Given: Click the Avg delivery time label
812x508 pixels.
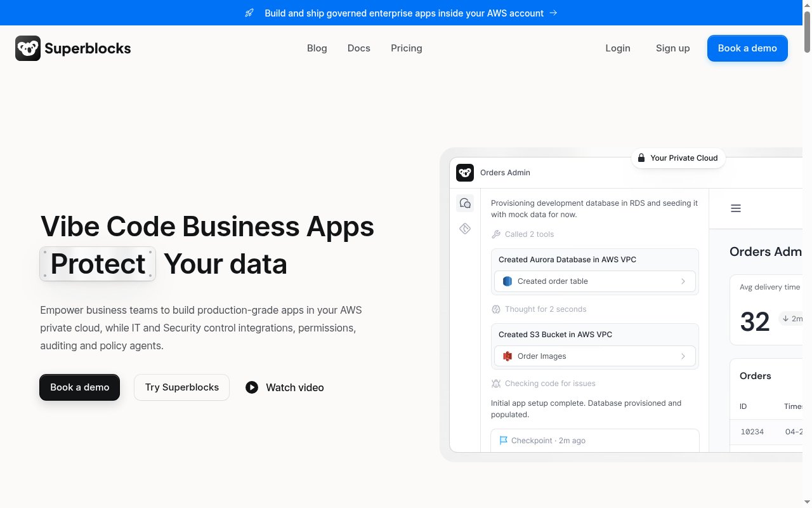Looking at the screenshot, I should 769,287.
